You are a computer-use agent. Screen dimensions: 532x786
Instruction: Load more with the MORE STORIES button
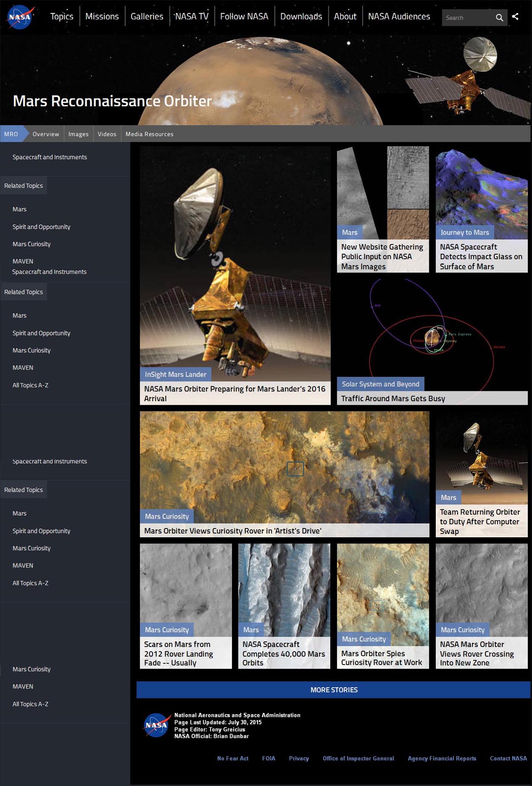tap(333, 690)
